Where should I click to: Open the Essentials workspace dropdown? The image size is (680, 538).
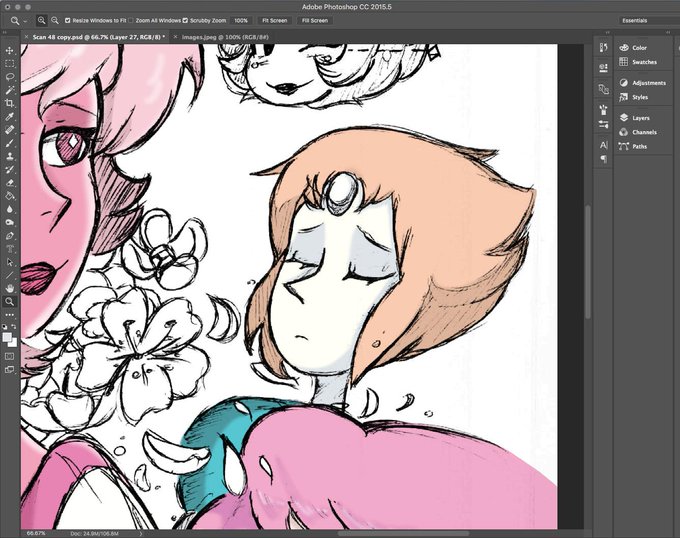pos(648,20)
